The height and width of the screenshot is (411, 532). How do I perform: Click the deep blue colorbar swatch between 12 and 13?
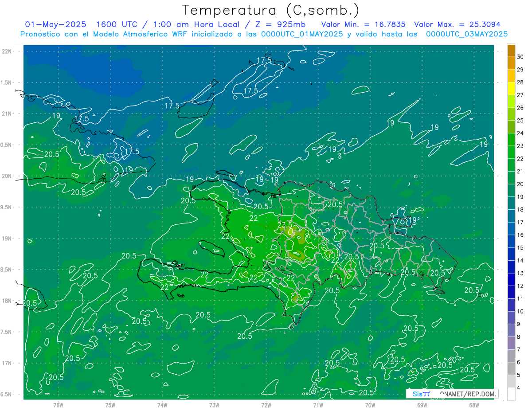pos(511,279)
